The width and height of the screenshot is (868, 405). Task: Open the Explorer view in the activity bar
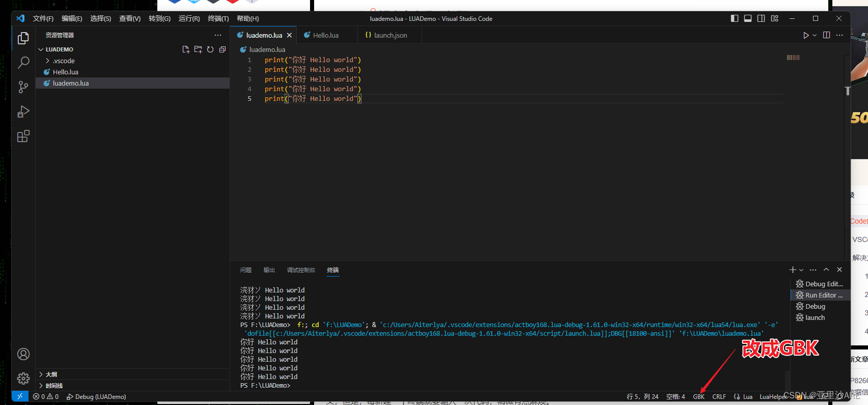click(x=23, y=38)
